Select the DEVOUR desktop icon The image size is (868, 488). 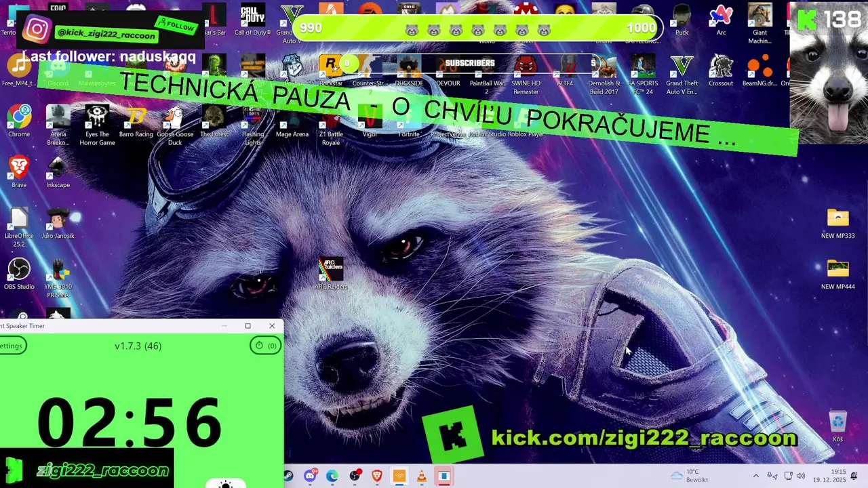(x=448, y=70)
